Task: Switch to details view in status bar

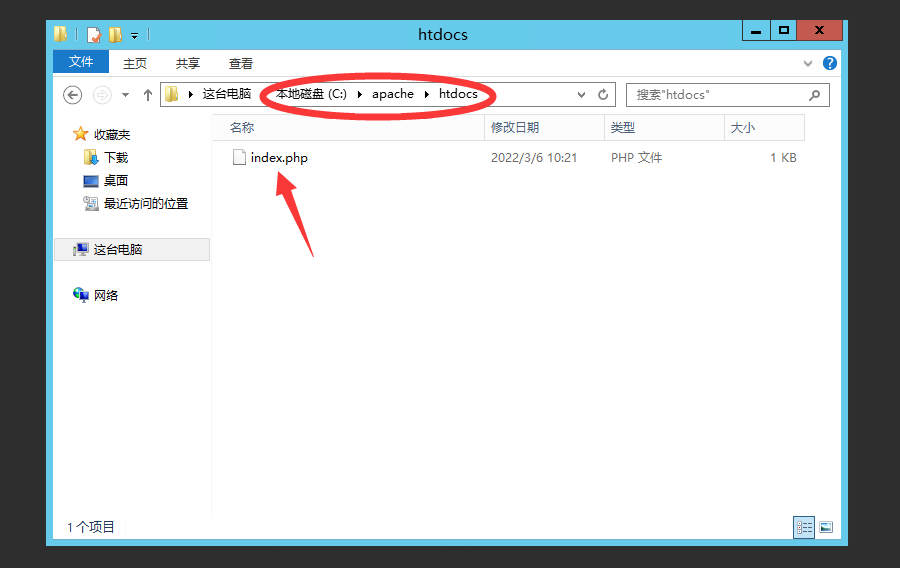Action: 804,527
